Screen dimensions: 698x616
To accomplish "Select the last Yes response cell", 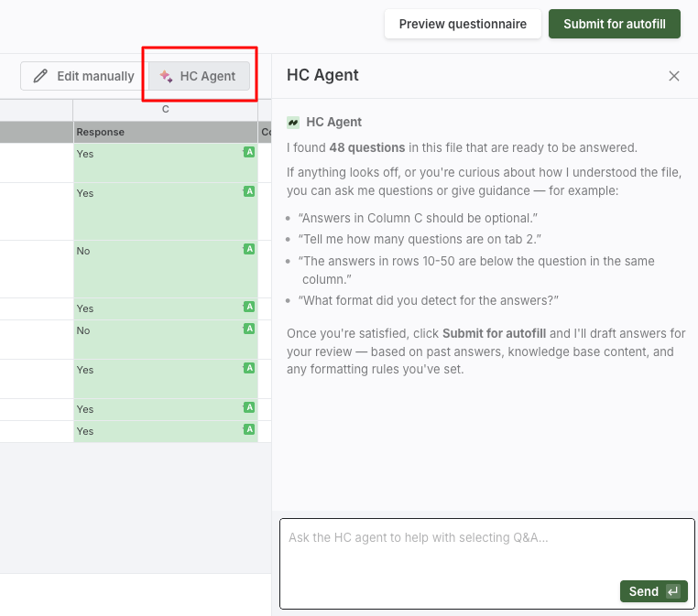I will point(166,431).
